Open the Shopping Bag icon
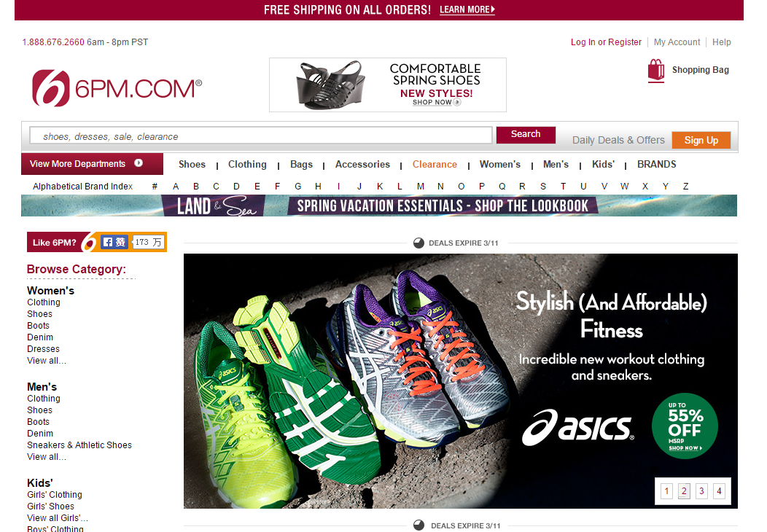This screenshot has width=767, height=532. pyautogui.click(x=656, y=70)
